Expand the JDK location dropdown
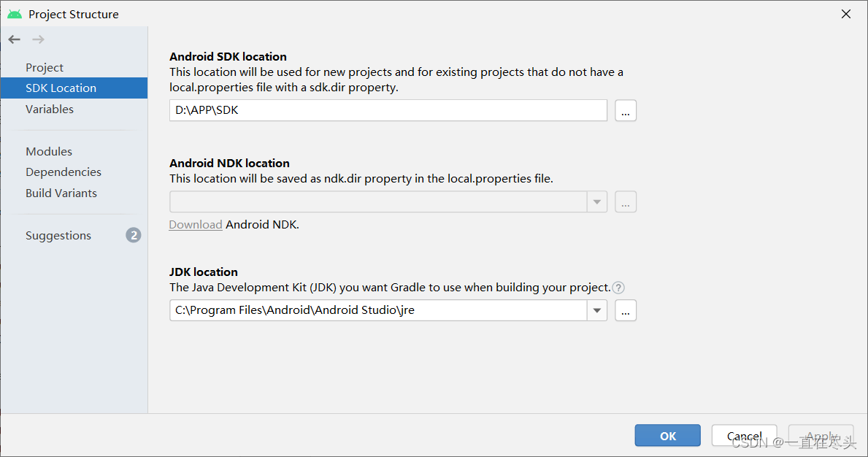 coord(596,310)
